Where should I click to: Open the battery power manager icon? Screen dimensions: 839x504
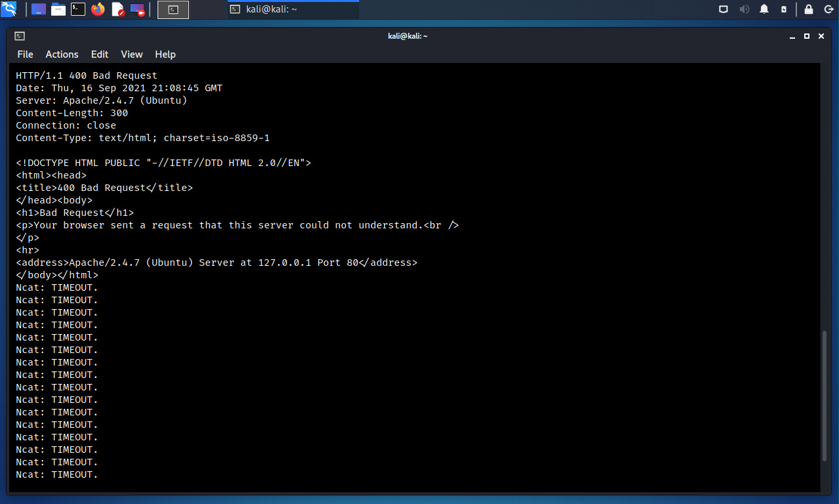pos(784,9)
